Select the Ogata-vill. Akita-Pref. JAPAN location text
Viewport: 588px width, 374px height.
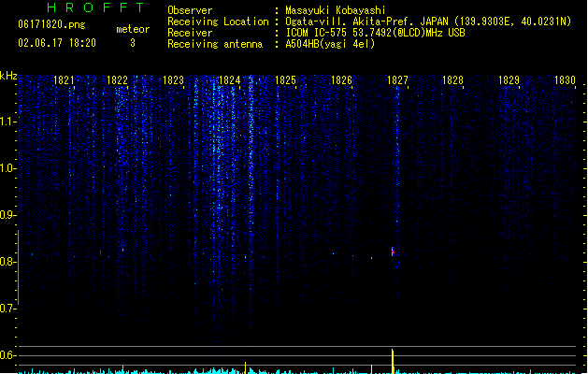coord(428,22)
